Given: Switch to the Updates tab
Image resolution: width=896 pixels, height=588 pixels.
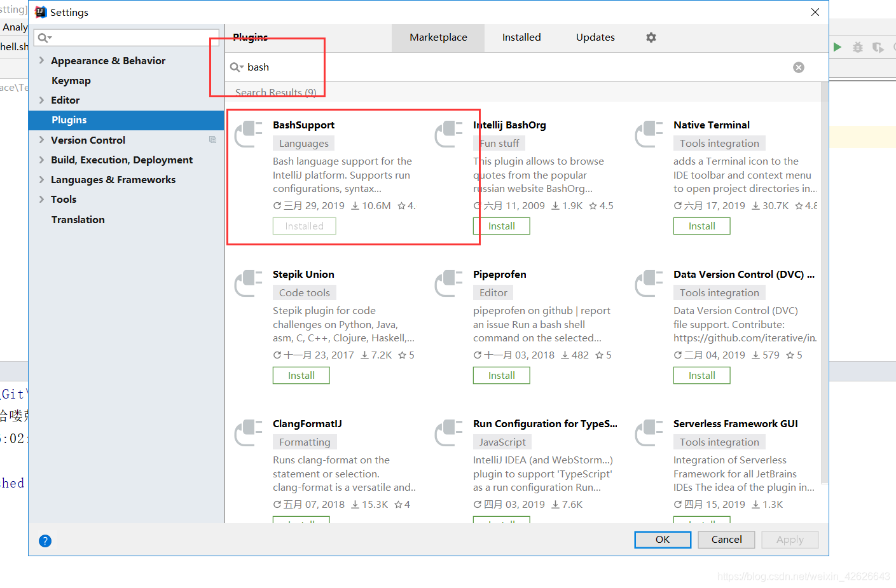Looking at the screenshot, I should click(x=595, y=38).
